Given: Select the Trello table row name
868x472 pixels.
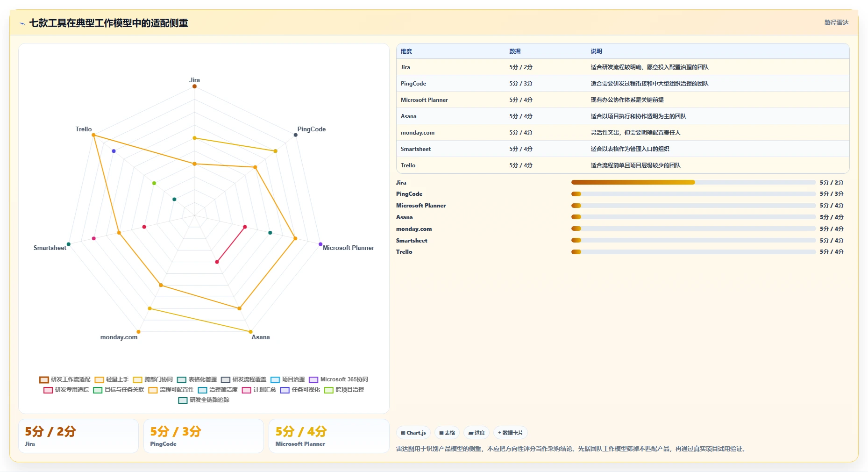Looking at the screenshot, I should (408, 165).
